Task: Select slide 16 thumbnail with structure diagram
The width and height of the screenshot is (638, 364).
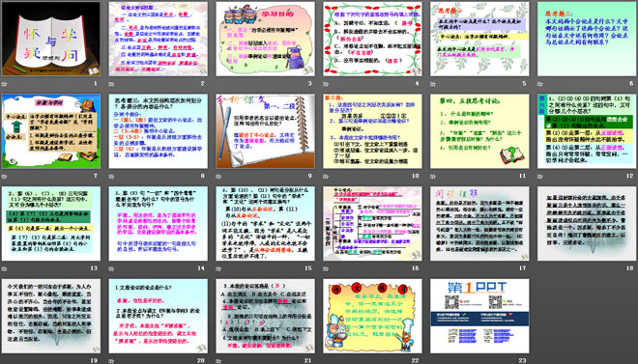Action: tap(373, 223)
